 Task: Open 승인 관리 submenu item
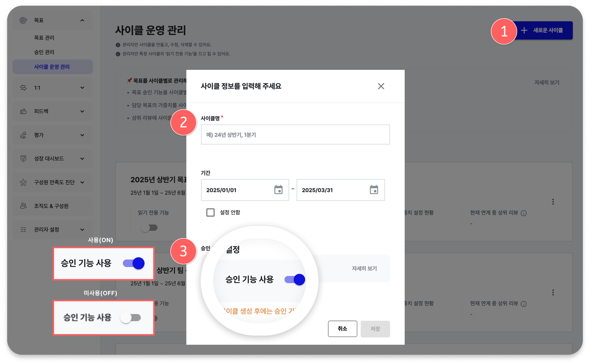44,52
